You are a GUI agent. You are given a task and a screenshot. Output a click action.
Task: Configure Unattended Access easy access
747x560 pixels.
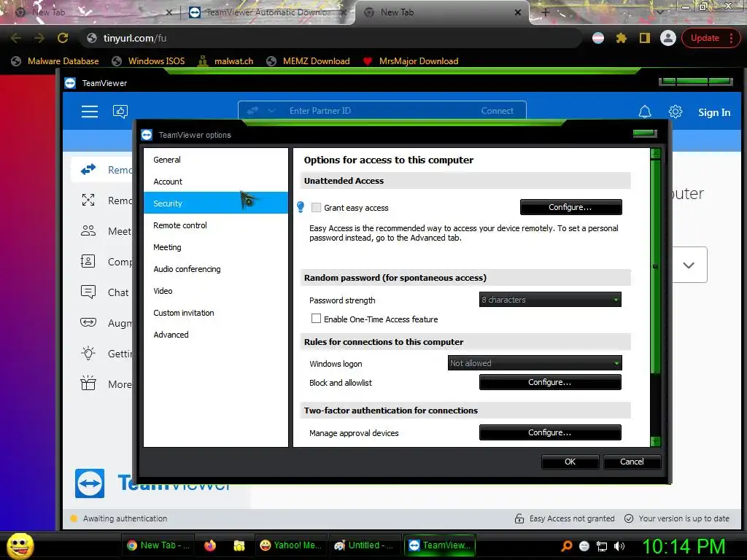(x=570, y=207)
